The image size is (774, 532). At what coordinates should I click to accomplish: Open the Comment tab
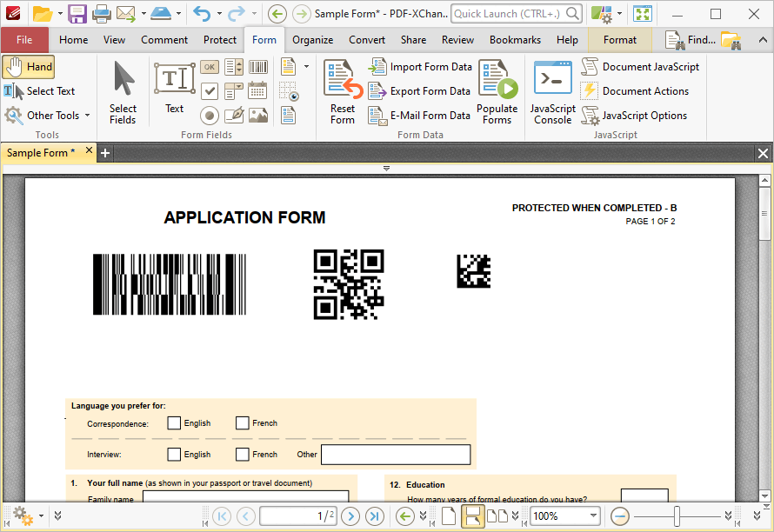[x=164, y=40]
